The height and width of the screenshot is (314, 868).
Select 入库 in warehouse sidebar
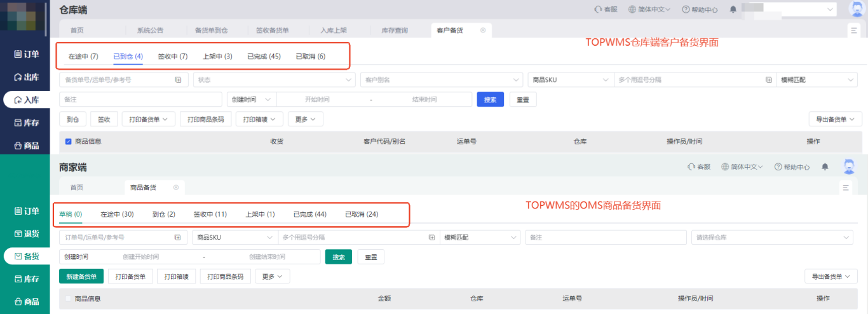point(27,100)
